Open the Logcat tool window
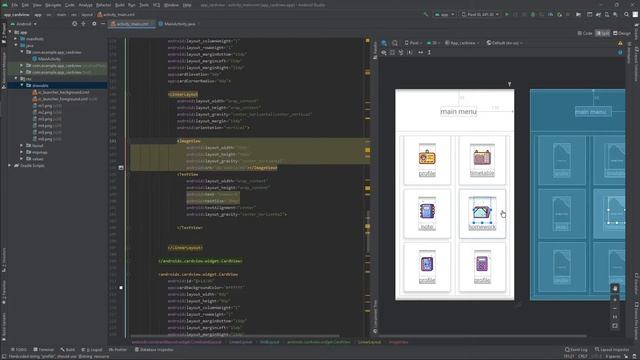Screen dimensions: 640x360 [x=92, y=350]
